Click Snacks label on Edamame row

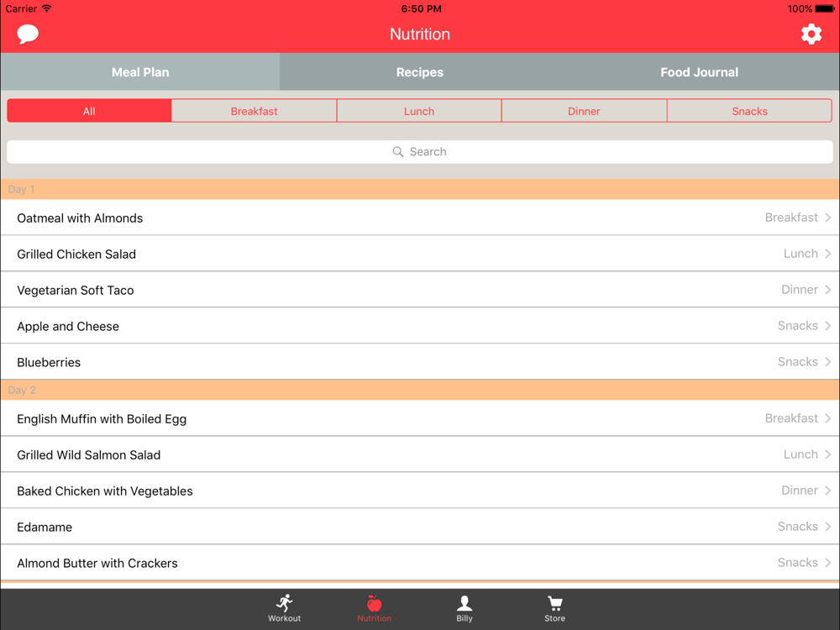point(798,527)
